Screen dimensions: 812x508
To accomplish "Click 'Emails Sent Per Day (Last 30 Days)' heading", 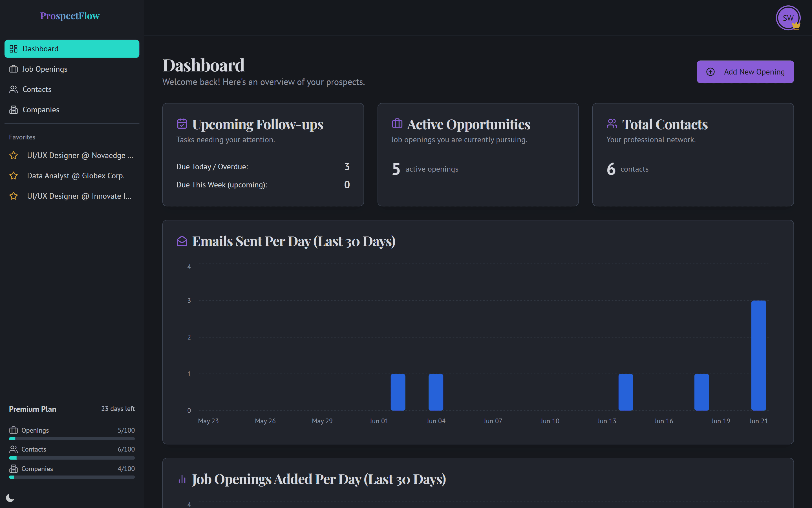I will coord(294,241).
